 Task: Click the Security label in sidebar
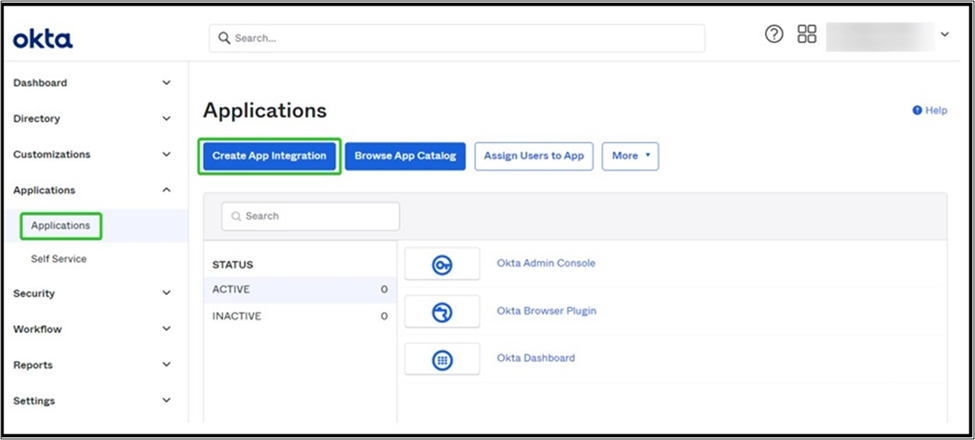pyautogui.click(x=34, y=293)
